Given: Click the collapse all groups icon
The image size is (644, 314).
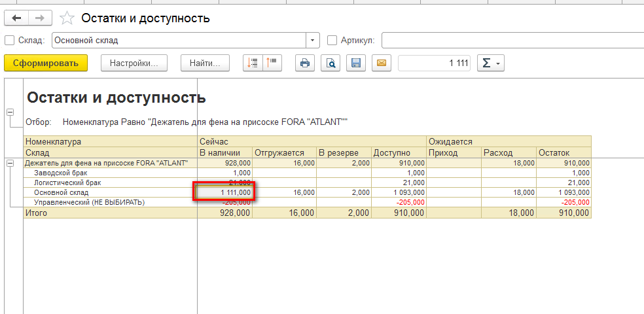Looking at the screenshot, I should click(x=270, y=63).
